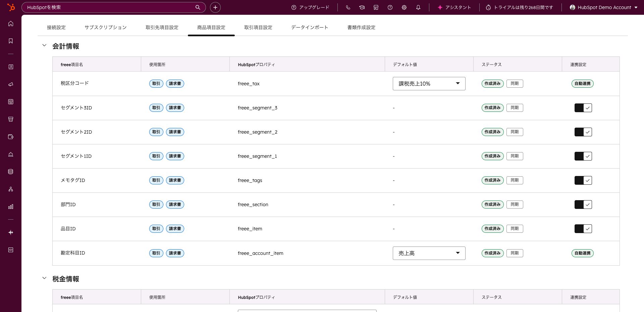Click the plus create button
The width and height of the screenshot is (644, 312).
215,7
